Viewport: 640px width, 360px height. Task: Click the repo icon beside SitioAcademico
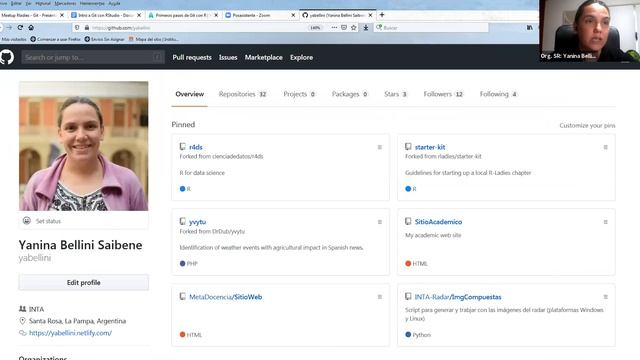click(x=408, y=221)
